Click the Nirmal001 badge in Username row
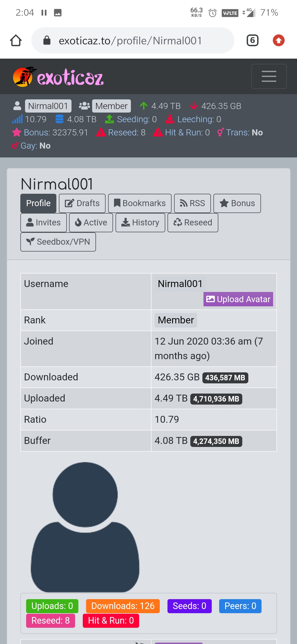 tap(180, 284)
